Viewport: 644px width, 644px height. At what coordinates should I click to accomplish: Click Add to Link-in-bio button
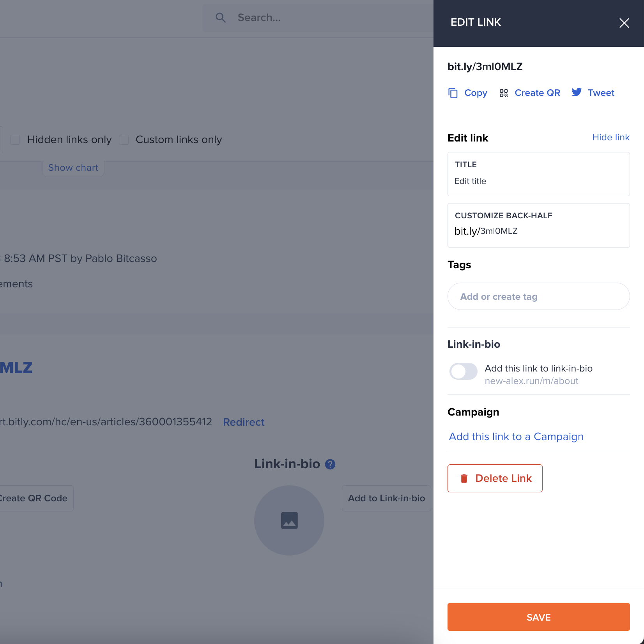pyautogui.click(x=386, y=498)
